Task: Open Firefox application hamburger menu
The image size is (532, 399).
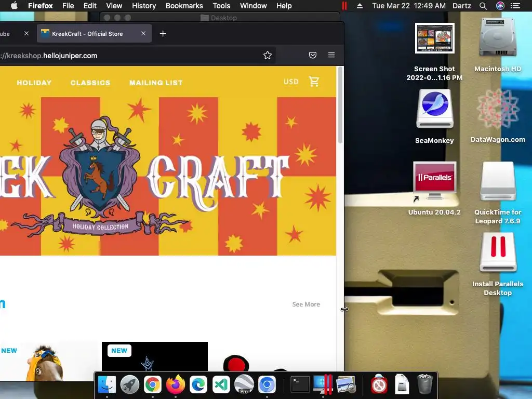Action: pos(331,55)
